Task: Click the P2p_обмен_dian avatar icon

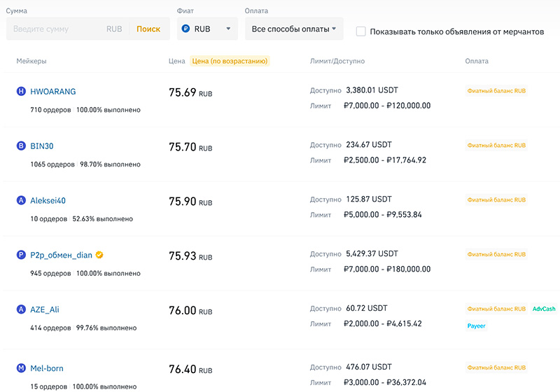Action: point(21,255)
